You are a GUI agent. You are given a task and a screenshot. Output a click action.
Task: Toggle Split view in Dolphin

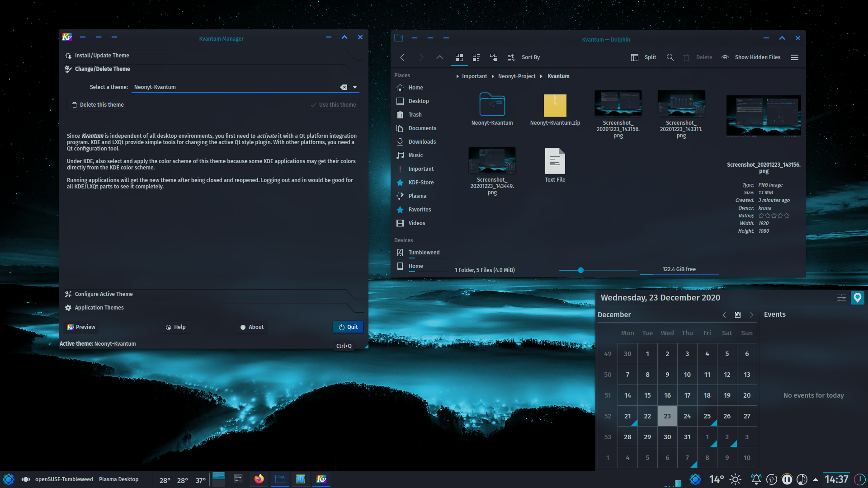pyautogui.click(x=643, y=57)
